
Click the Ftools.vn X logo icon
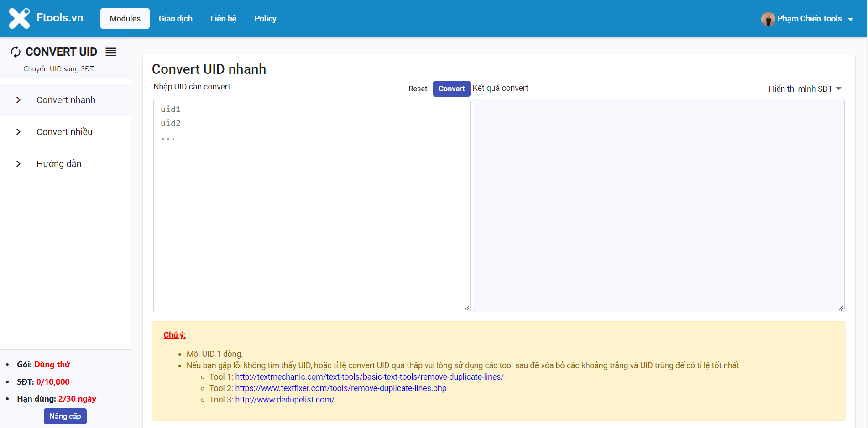19,18
